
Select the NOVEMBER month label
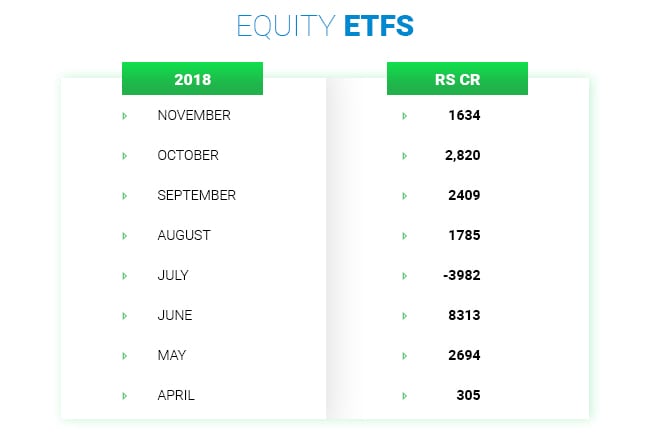tap(194, 115)
